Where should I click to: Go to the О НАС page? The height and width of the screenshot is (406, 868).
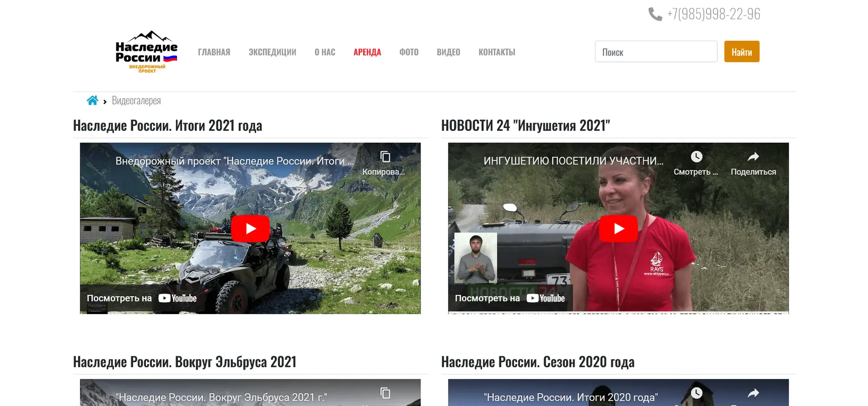(x=325, y=52)
